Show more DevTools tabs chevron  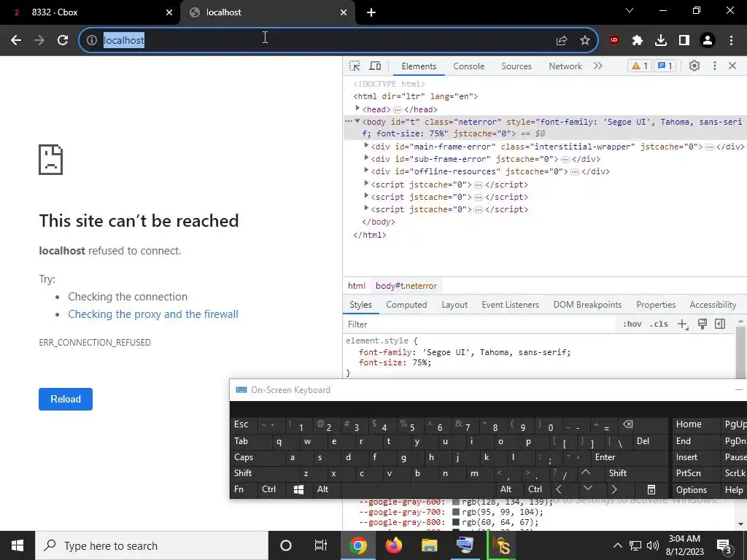click(x=598, y=66)
